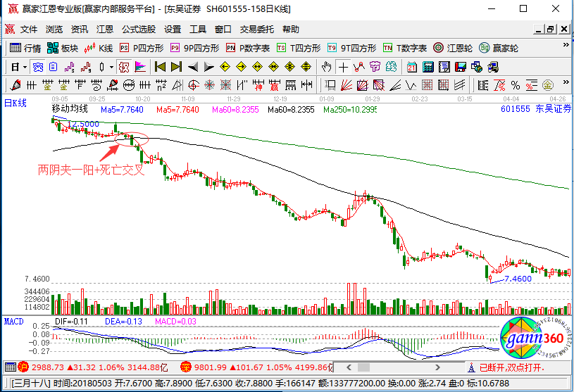
Task: Open the P数字表 tool
Action: (248, 48)
